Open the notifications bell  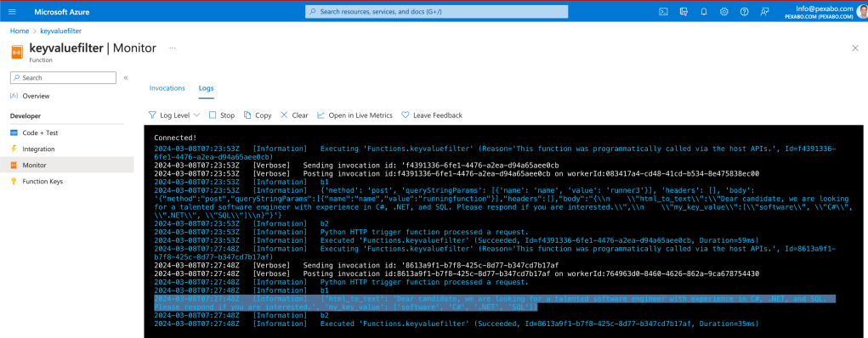(x=704, y=12)
